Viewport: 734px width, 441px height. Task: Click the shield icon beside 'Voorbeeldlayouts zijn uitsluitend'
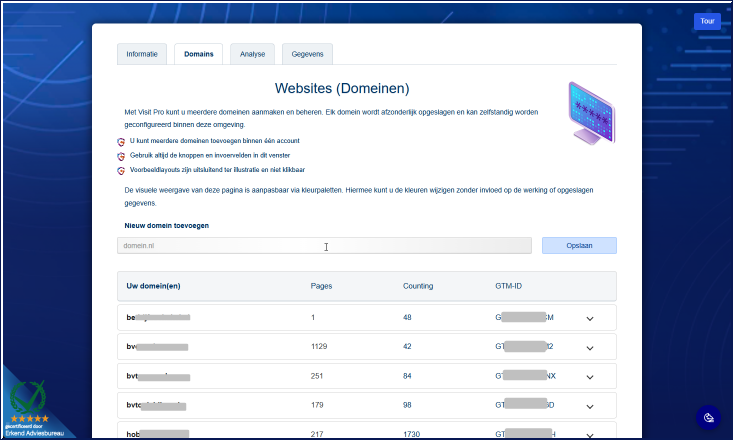tap(121, 171)
